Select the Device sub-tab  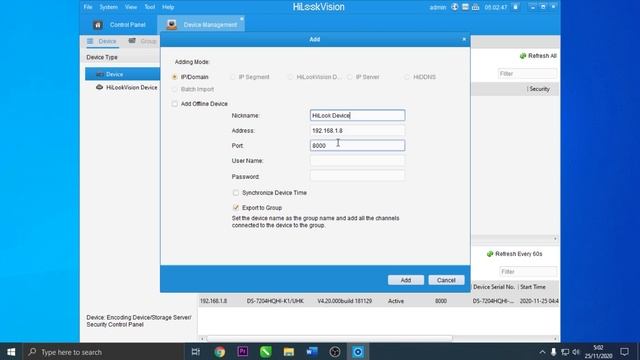click(x=102, y=41)
